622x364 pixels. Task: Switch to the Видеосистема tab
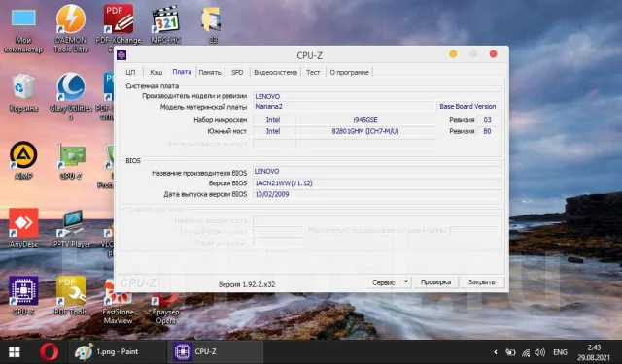(275, 72)
